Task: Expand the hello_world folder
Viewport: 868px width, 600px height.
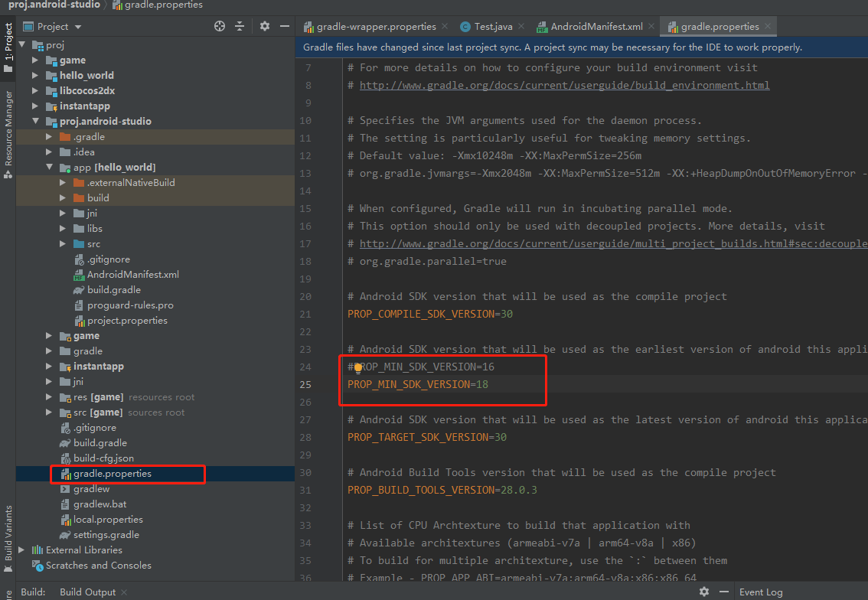Action: [x=35, y=75]
